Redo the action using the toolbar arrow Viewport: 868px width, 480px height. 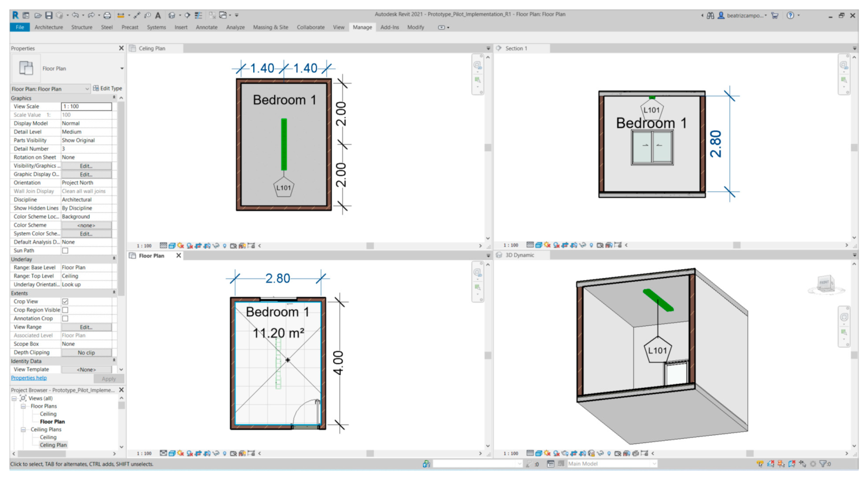point(91,15)
